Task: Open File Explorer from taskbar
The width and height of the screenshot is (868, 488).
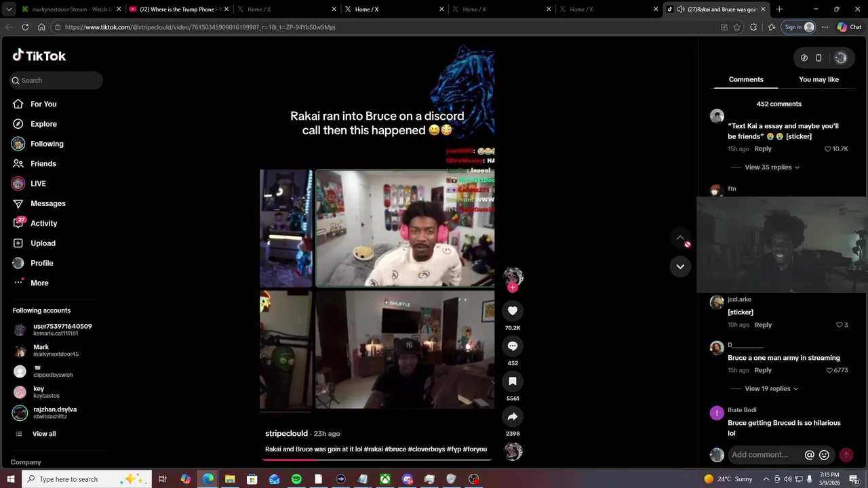Action: [230, 479]
